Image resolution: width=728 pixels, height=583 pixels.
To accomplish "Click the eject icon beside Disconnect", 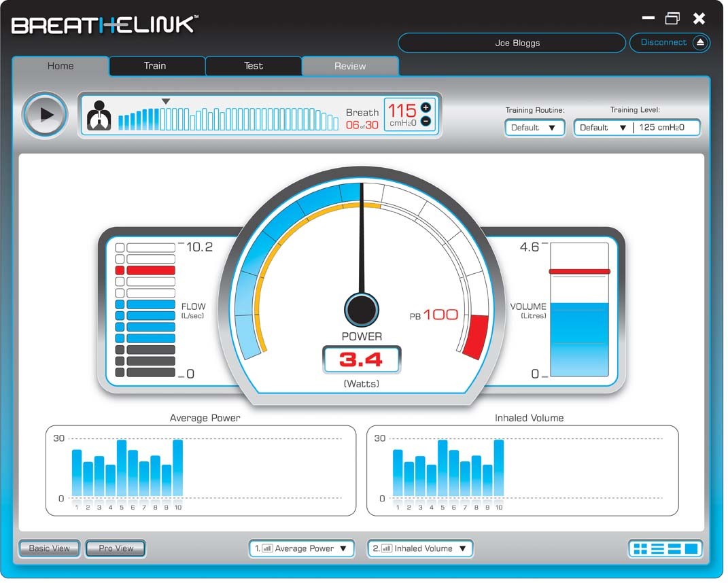I will [x=700, y=43].
